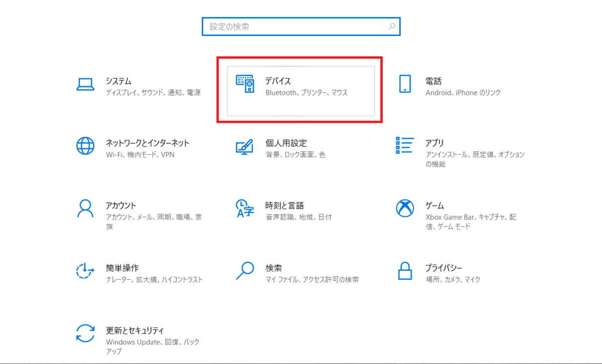Click the 音声認識、地域、日付 description

pos(298,217)
